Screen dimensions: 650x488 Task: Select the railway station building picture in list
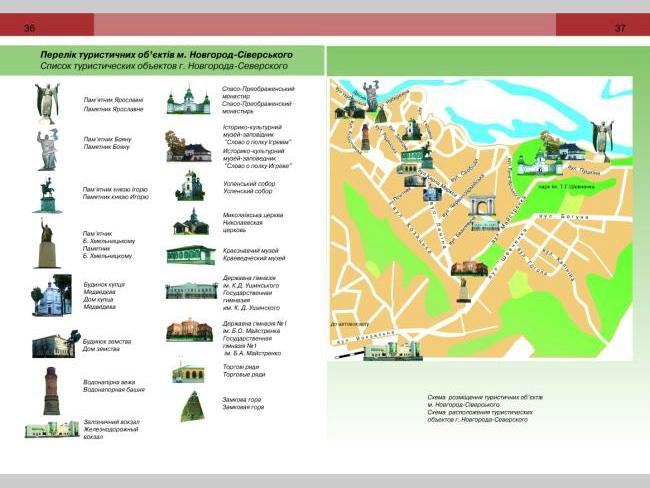click(x=52, y=430)
